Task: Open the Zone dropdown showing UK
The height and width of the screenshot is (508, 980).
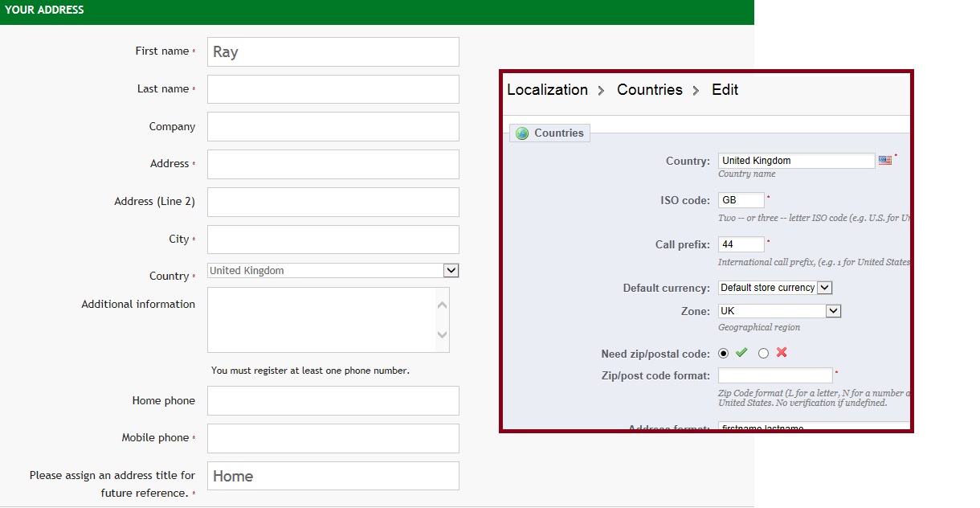Action: click(x=779, y=311)
